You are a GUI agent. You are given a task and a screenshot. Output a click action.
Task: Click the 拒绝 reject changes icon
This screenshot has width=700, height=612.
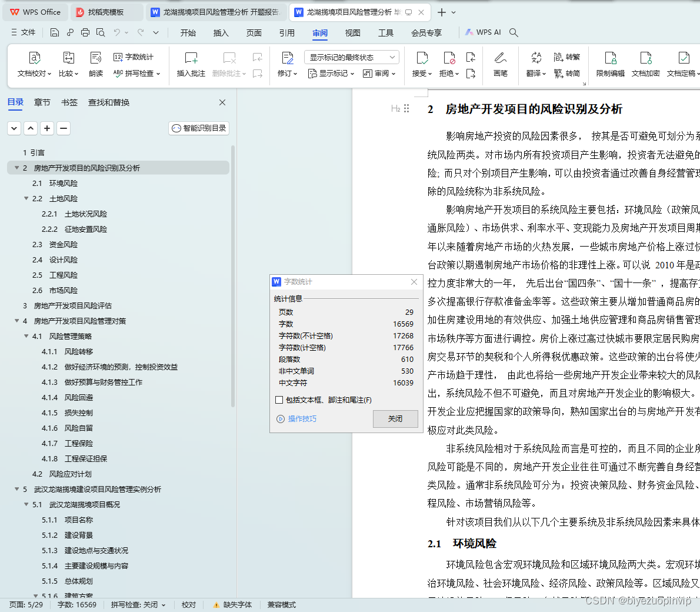449,58
